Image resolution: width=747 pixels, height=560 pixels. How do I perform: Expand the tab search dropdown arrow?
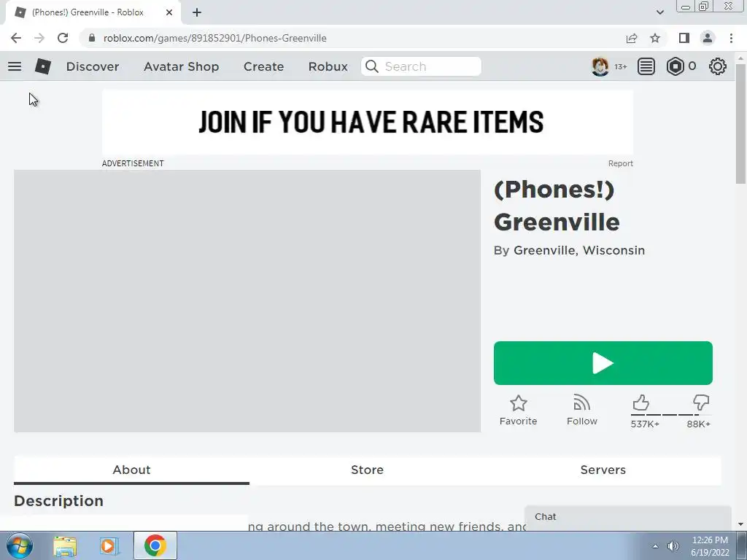pos(659,12)
